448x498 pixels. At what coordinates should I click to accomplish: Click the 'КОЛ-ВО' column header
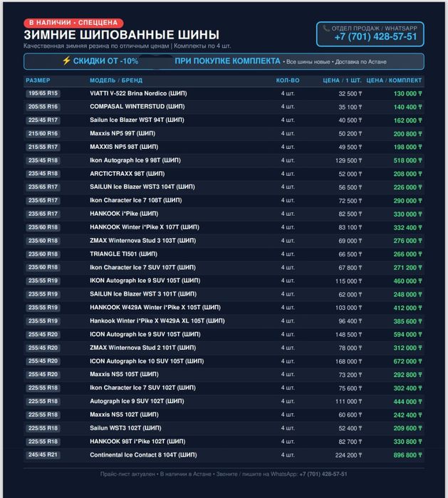[x=288, y=81]
